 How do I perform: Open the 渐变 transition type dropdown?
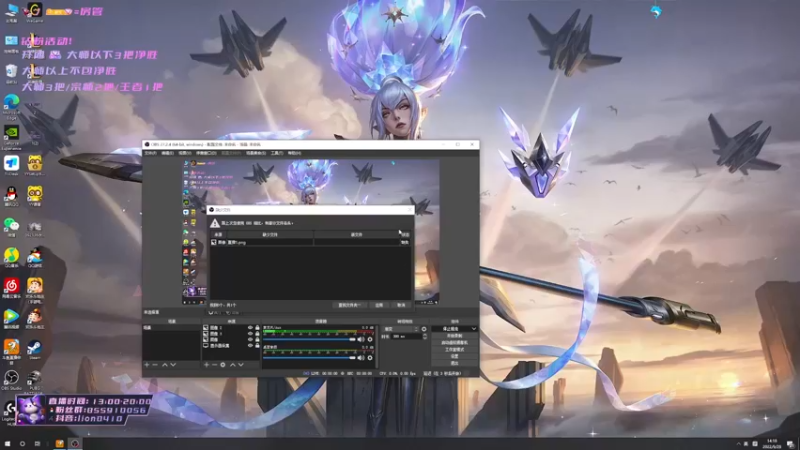401,329
